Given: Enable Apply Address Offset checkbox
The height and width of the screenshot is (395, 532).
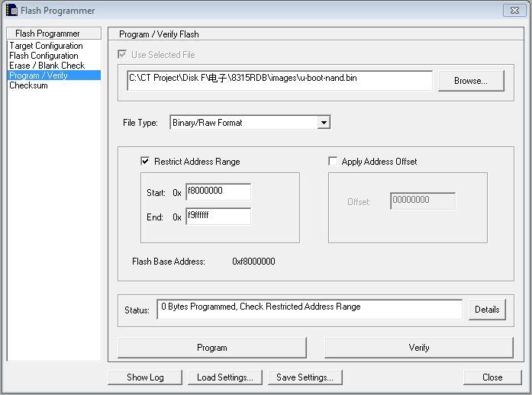Looking at the screenshot, I should coord(333,161).
